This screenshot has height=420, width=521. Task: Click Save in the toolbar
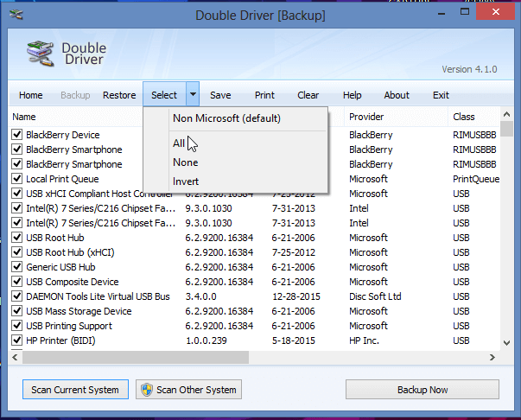point(220,95)
